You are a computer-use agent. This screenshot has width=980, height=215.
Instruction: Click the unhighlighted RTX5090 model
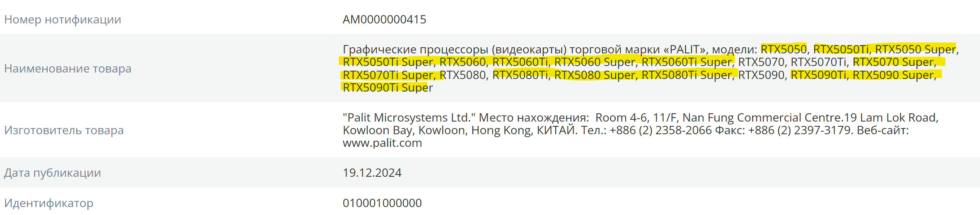[761, 75]
